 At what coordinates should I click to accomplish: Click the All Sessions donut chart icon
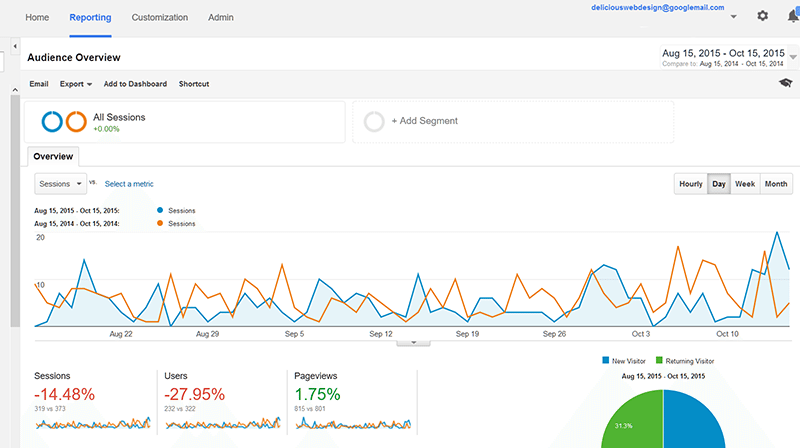coord(63,122)
